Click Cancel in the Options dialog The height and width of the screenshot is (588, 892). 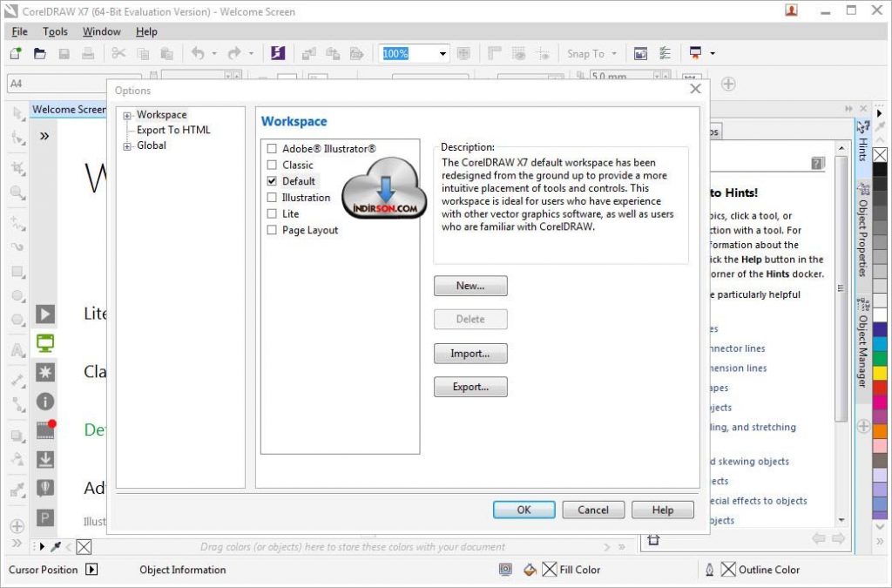(x=593, y=510)
